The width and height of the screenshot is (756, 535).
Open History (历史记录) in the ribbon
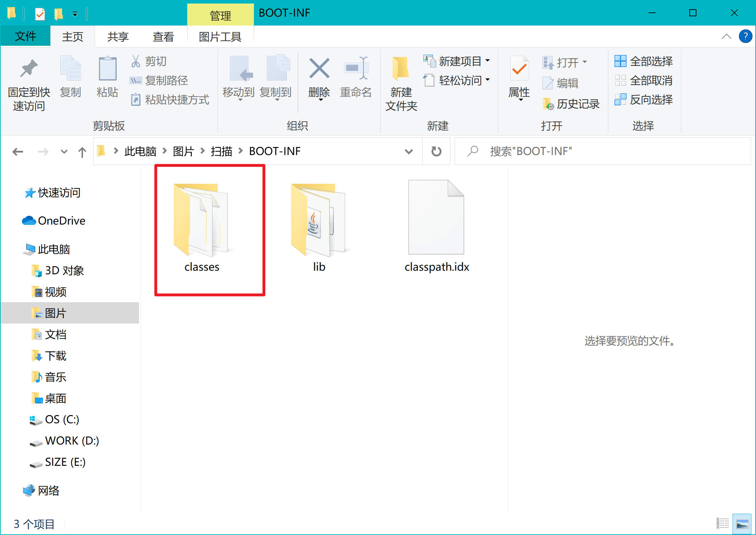(571, 104)
